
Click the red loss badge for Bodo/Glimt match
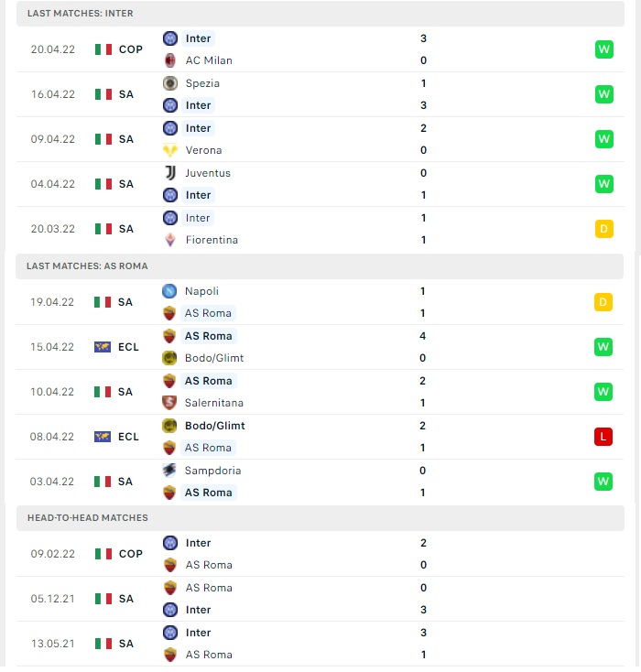[603, 437]
